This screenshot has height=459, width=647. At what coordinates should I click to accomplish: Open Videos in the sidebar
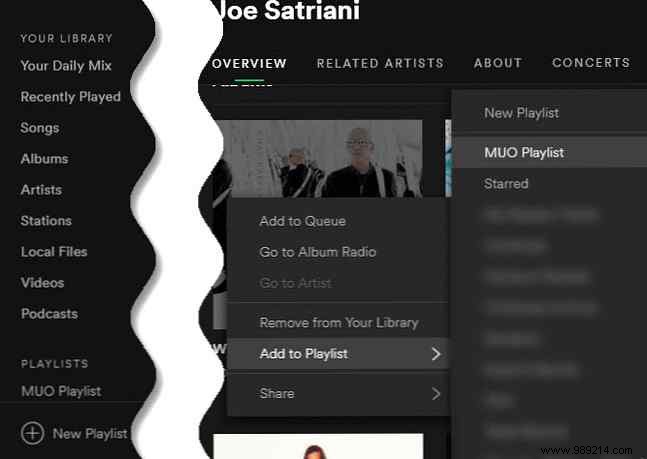pos(43,283)
